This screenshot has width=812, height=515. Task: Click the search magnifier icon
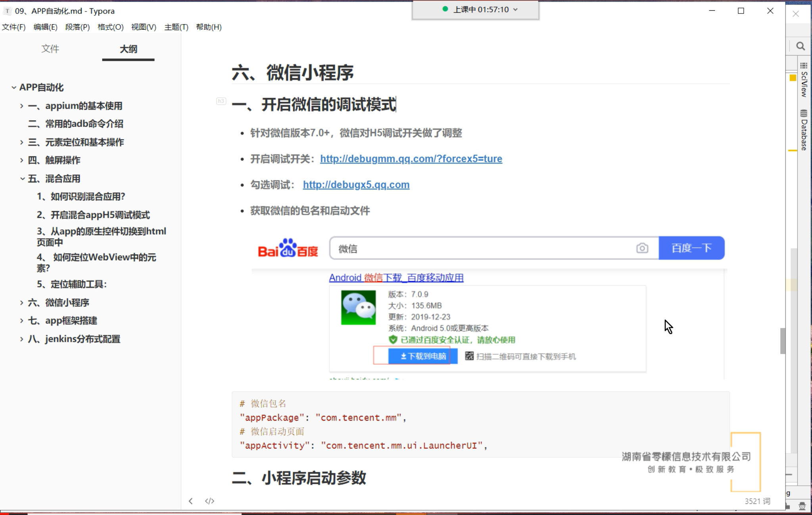coord(800,46)
